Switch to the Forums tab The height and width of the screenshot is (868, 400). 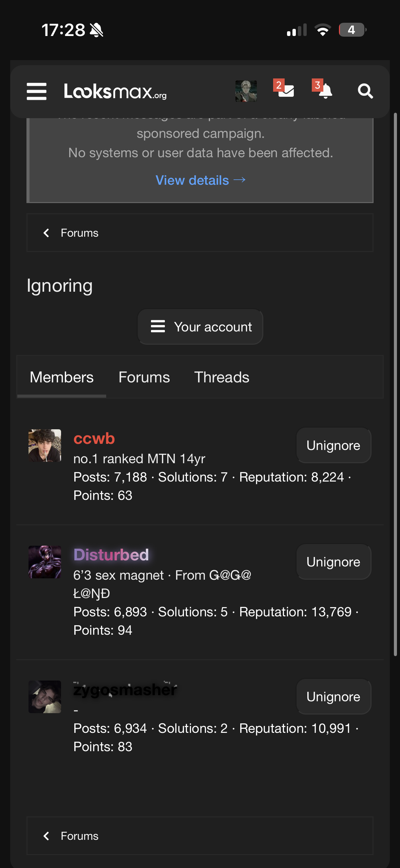point(144,377)
